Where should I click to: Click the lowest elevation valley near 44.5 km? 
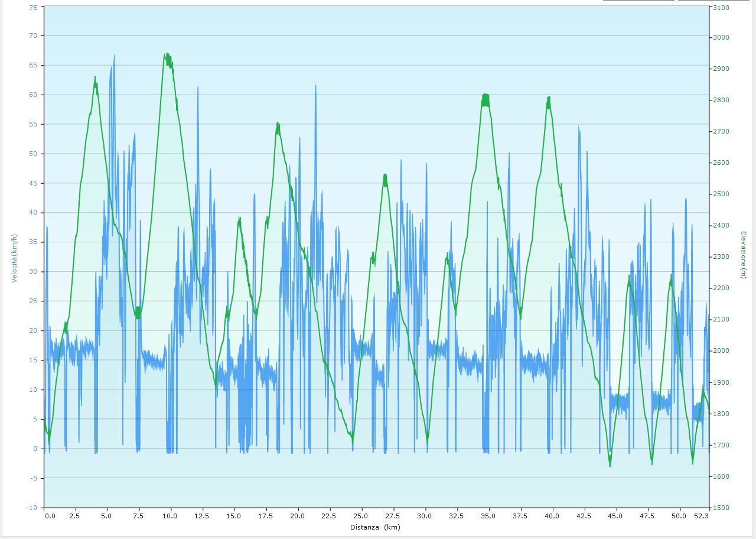[x=610, y=465]
